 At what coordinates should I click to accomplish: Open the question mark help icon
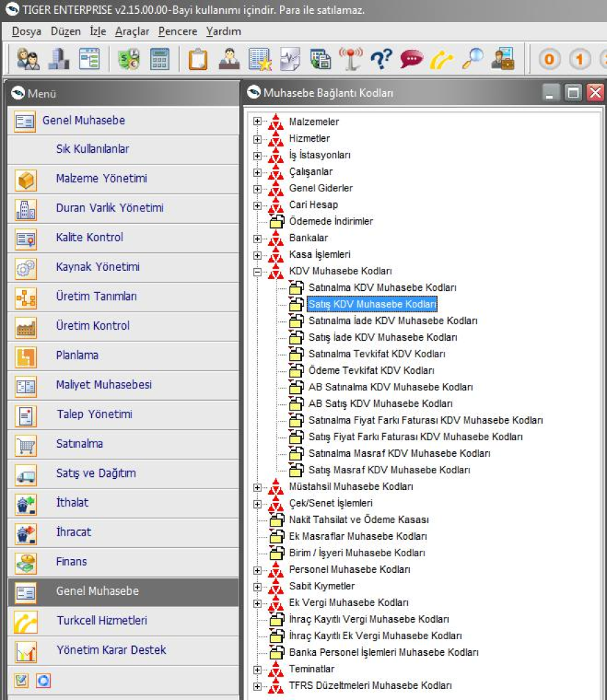382,59
